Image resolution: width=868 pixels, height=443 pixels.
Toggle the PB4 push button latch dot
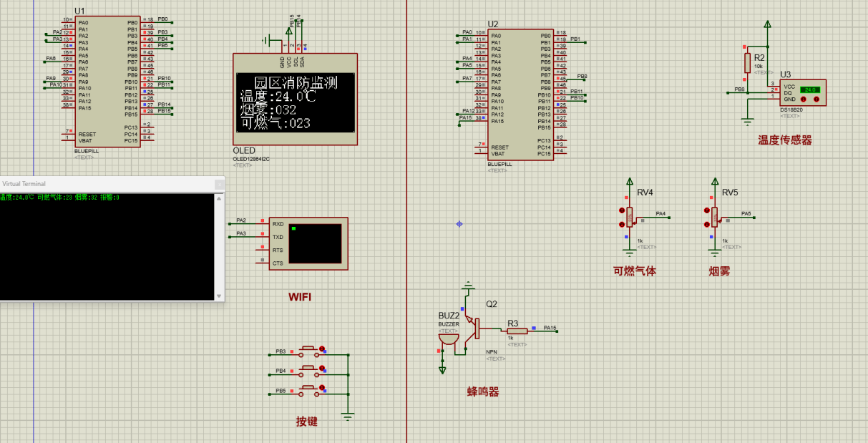pos(321,369)
